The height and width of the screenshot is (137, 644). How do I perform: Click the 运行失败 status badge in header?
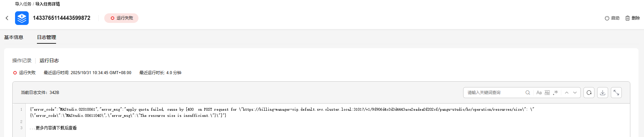point(121,18)
